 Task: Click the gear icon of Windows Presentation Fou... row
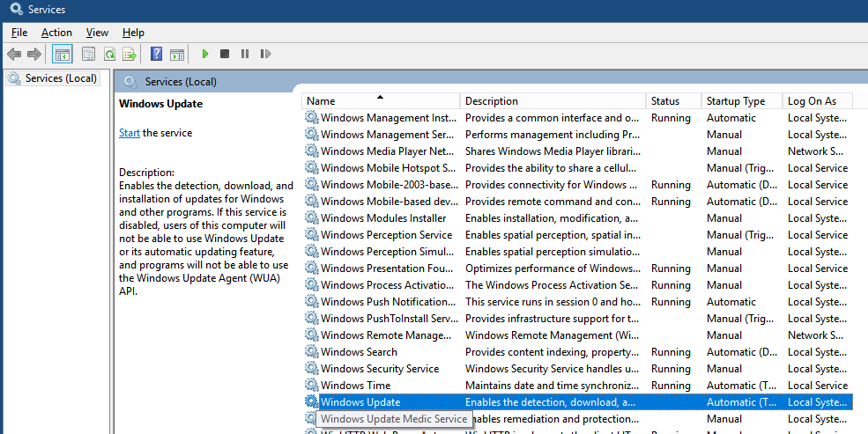coord(312,268)
